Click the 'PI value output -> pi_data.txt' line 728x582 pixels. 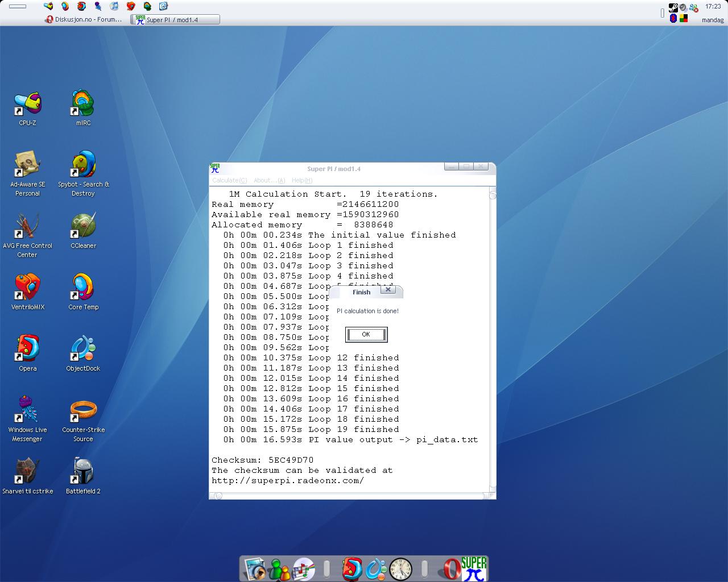(350, 440)
